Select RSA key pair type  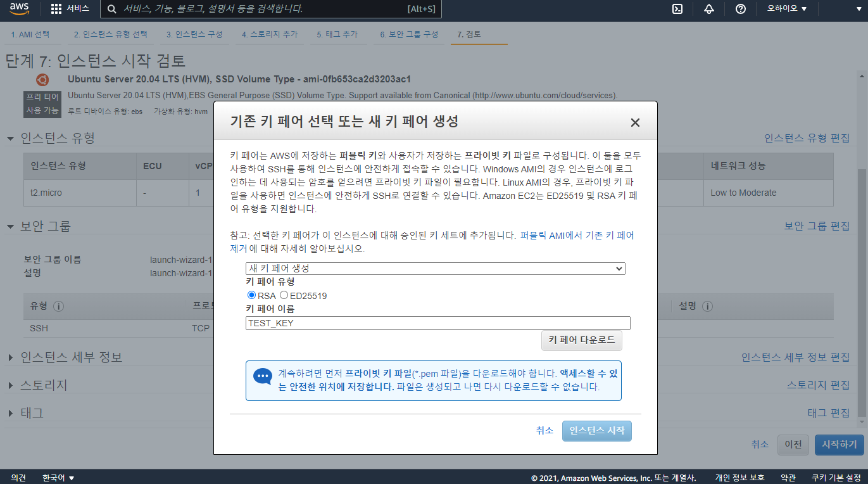pos(251,295)
